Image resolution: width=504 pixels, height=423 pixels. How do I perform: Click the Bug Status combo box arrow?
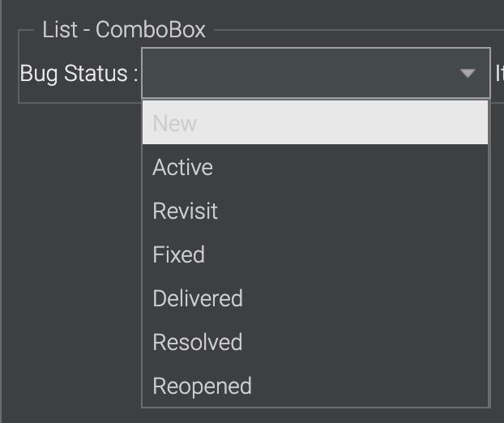[x=468, y=74]
